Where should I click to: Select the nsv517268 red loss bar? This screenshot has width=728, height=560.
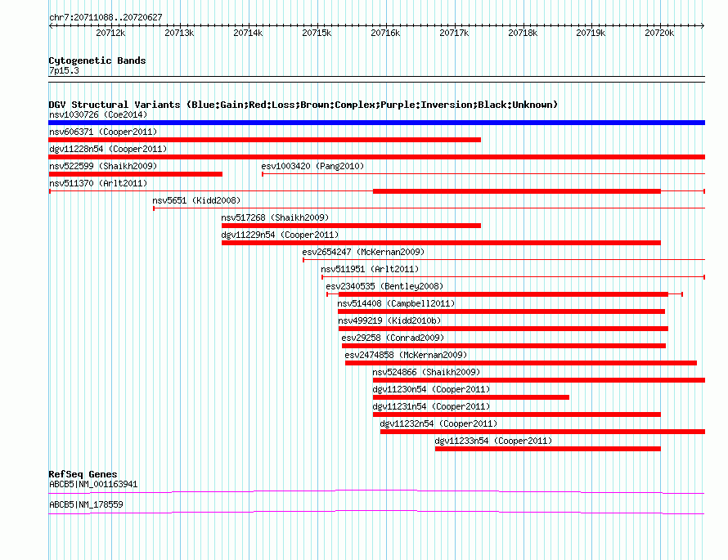pos(351,226)
